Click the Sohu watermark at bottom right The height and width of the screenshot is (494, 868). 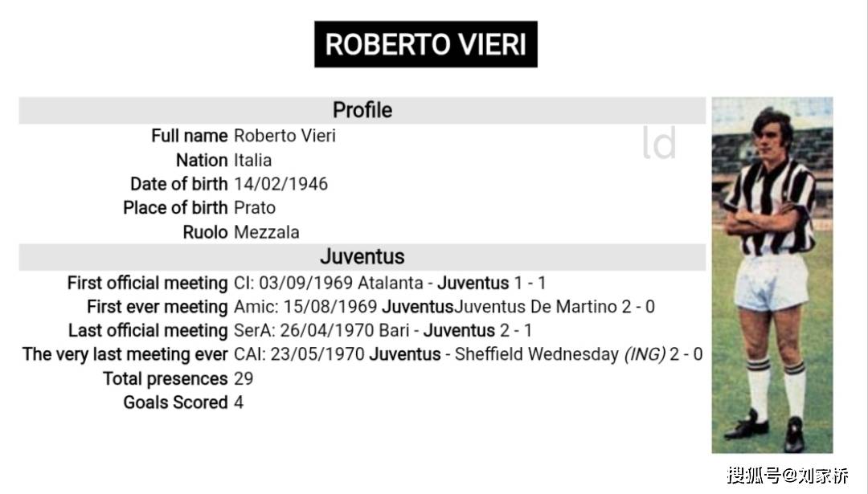tap(787, 475)
